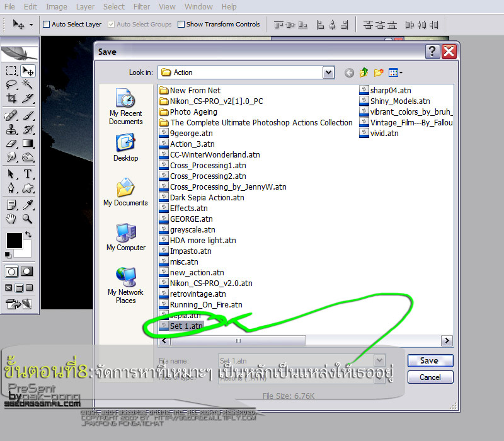This screenshot has height=441, width=504.
Task: Click the File name input field
Action: point(295,360)
